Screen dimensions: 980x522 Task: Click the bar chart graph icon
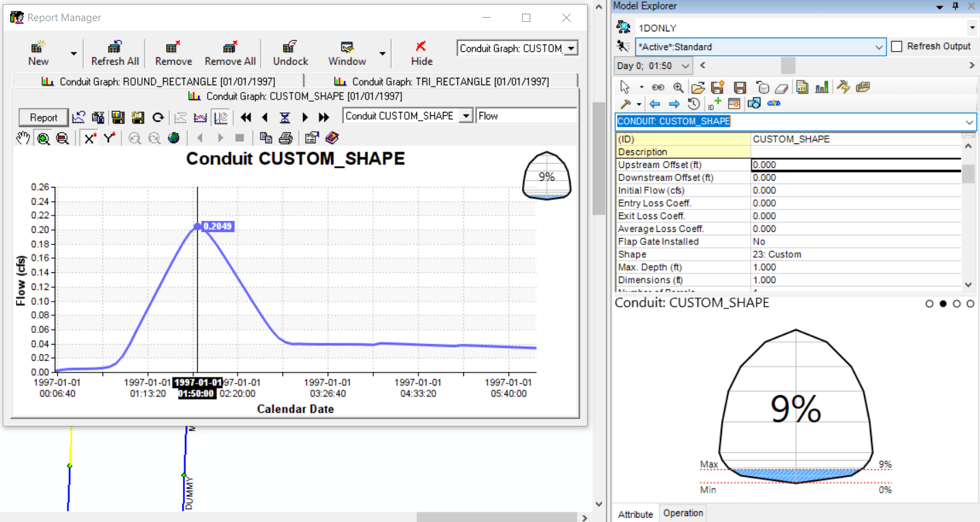click(822, 87)
